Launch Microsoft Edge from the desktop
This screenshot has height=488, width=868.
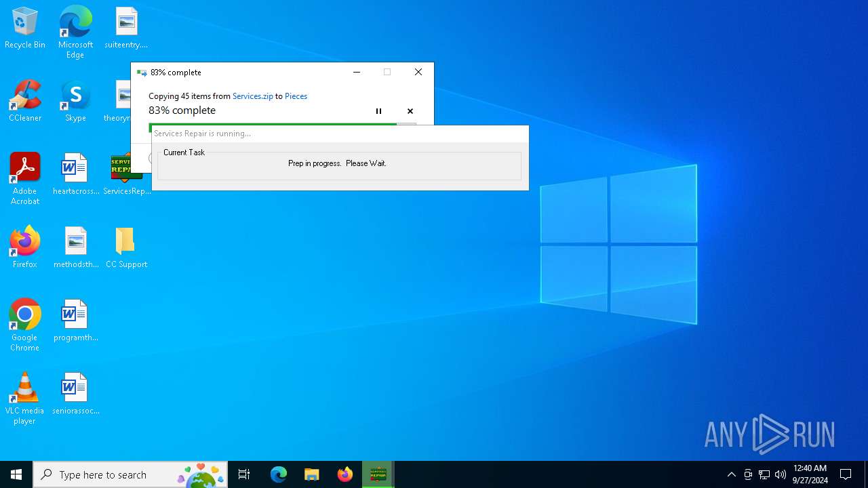tap(75, 32)
